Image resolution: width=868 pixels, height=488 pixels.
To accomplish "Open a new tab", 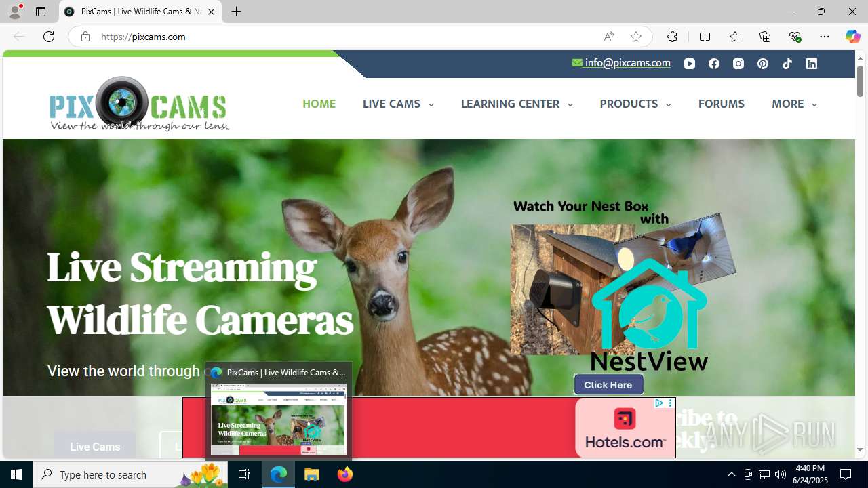I will click(x=236, y=12).
